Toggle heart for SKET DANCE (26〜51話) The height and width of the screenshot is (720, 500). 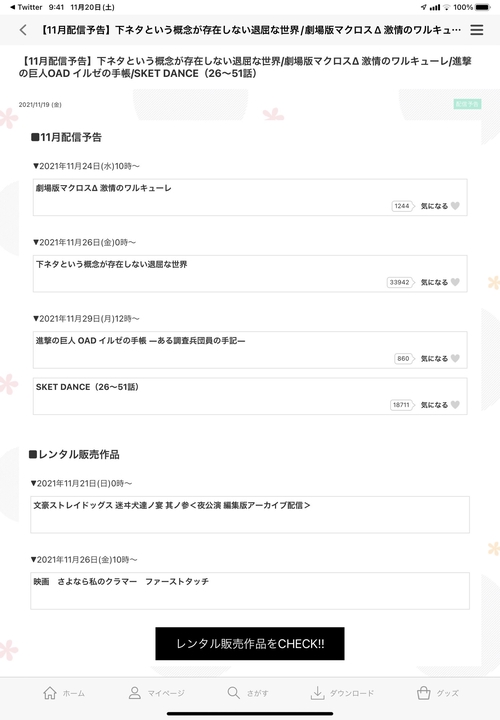(455, 405)
